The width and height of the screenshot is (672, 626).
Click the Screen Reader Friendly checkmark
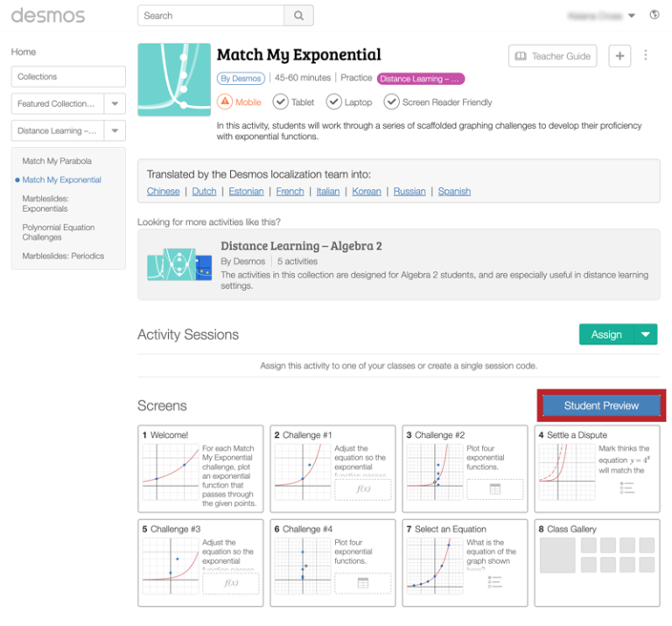(391, 102)
